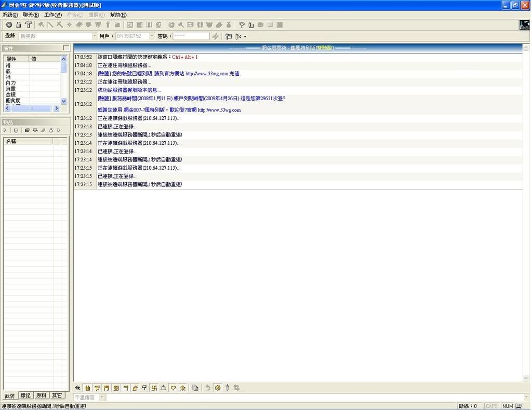Open the 登錄 server dropdown
Image resolution: width=532 pixels, height=410 pixels.
click(x=94, y=36)
